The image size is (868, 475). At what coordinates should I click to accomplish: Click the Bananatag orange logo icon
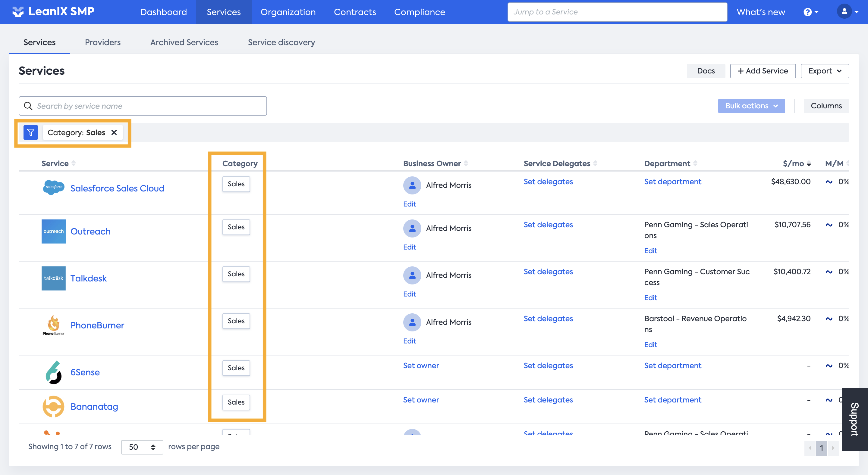pyautogui.click(x=53, y=406)
